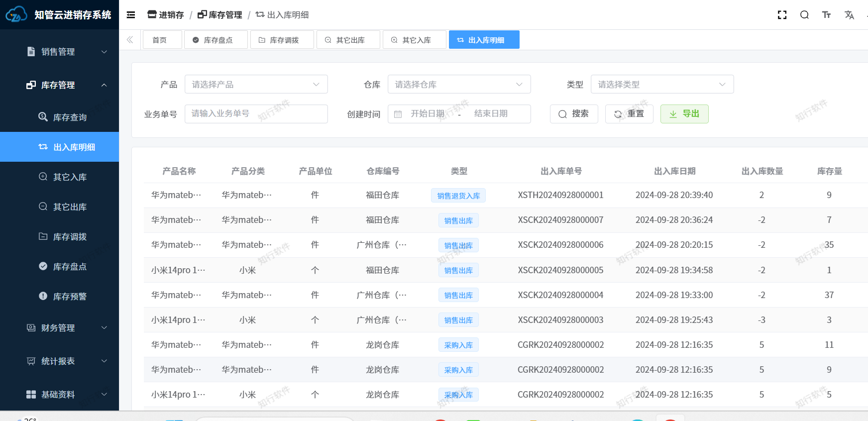Open the 请选择类型 dropdown
This screenshot has width=868, height=421.
tap(662, 85)
